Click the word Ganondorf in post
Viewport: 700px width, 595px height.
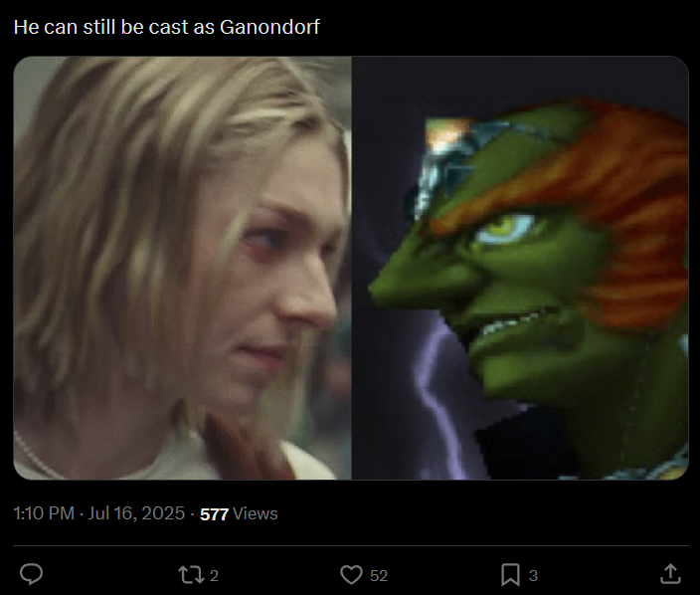pyautogui.click(x=269, y=27)
